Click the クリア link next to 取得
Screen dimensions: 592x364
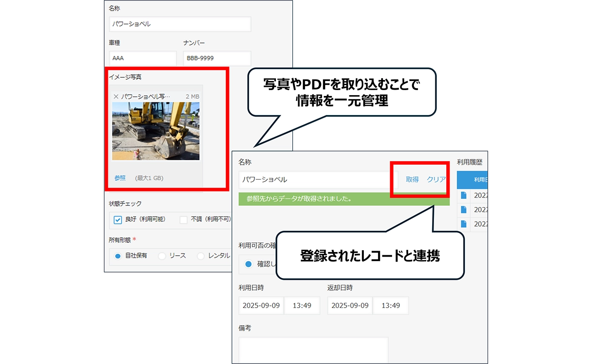click(x=436, y=179)
